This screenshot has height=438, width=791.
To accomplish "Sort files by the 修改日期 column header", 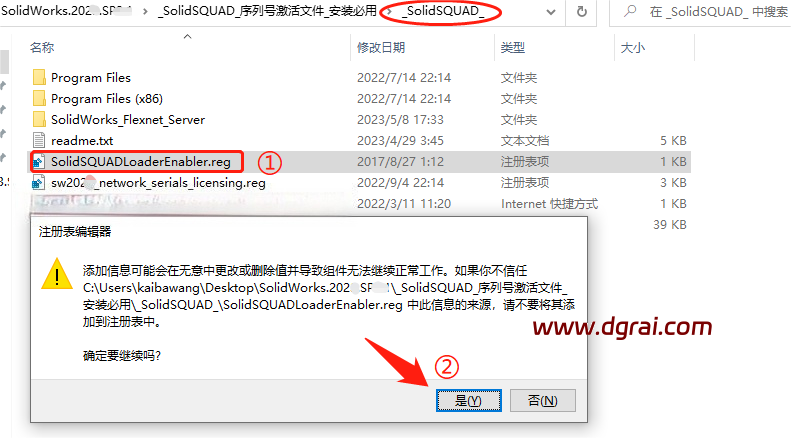I will (381, 47).
